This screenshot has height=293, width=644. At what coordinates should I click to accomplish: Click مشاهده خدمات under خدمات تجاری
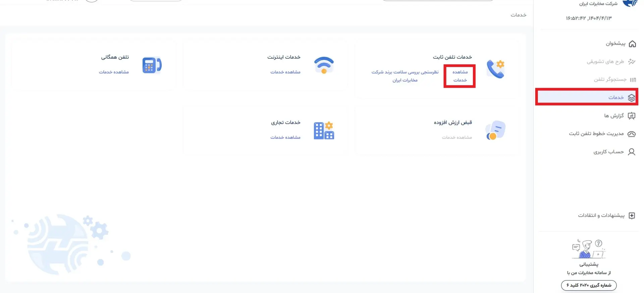(x=285, y=137)
